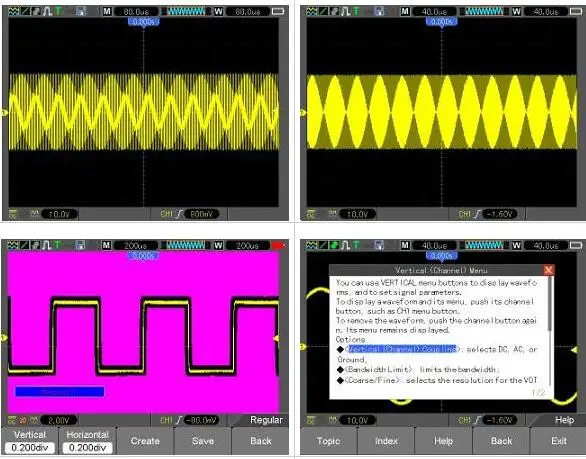This screenshot has height=459, width=586.
Task: Click the 2.00V scale readout in magenta panel
Action: [59, 420]
